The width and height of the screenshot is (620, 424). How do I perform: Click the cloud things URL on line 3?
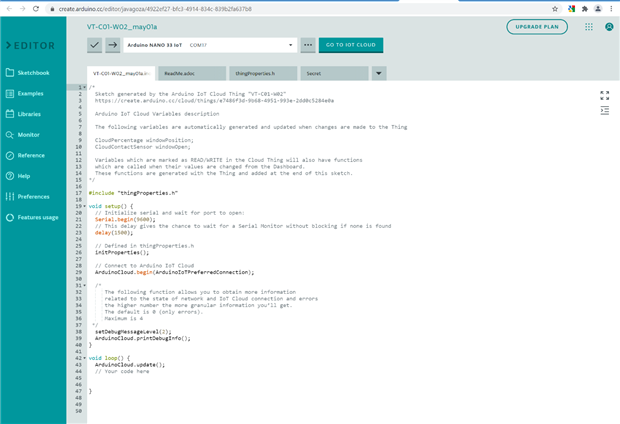[214, 100]
